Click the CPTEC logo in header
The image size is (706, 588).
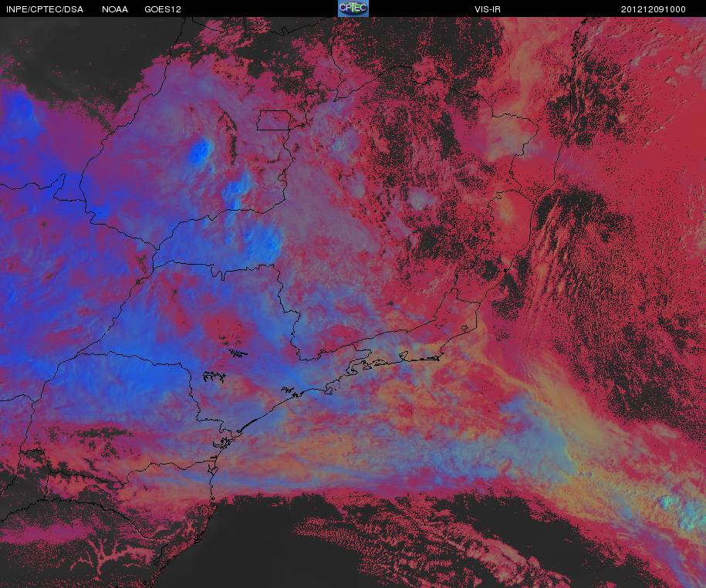point(353,8)
